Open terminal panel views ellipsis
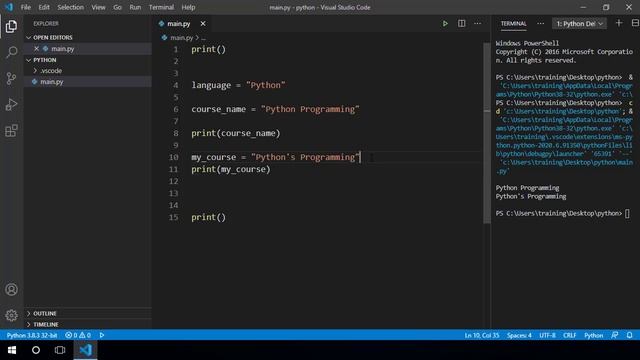640x360 pixels. (540, 24)
